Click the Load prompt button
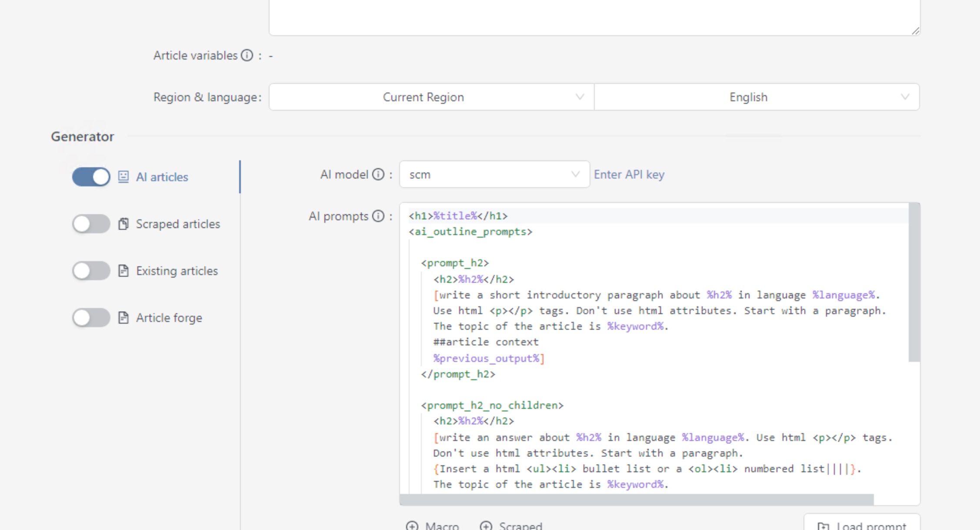The image size is (980, 530). coord(862,525)
